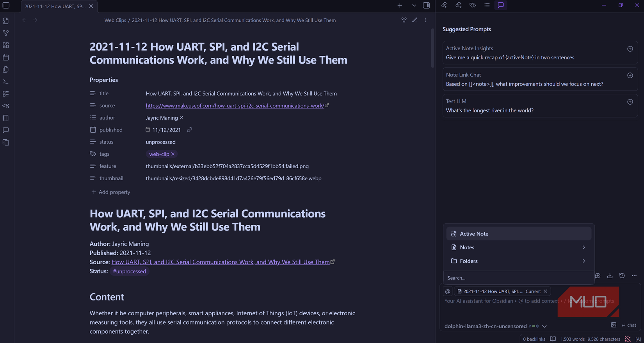Expand Folders submenu in context menu
644x343 pixels.
[x=519, y=261]
